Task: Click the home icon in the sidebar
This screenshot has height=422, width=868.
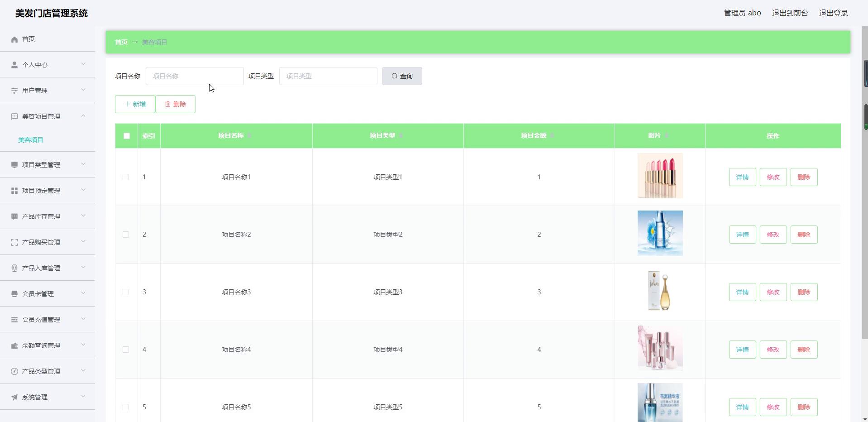Action: pyautogui.click(x=14, y=39)
